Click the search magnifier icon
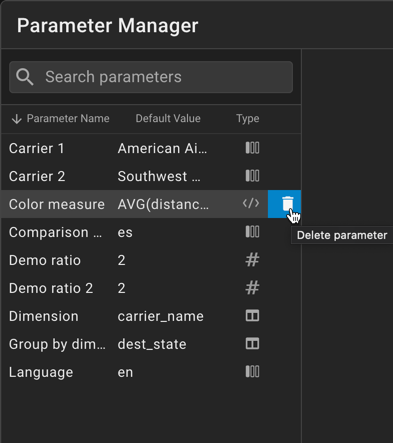 25,77
